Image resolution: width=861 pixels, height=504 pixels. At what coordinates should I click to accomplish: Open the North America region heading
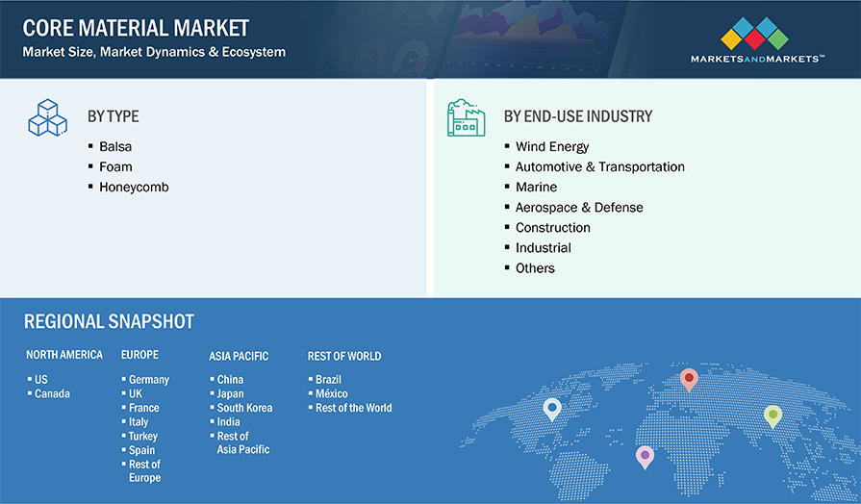coord(64,355)
